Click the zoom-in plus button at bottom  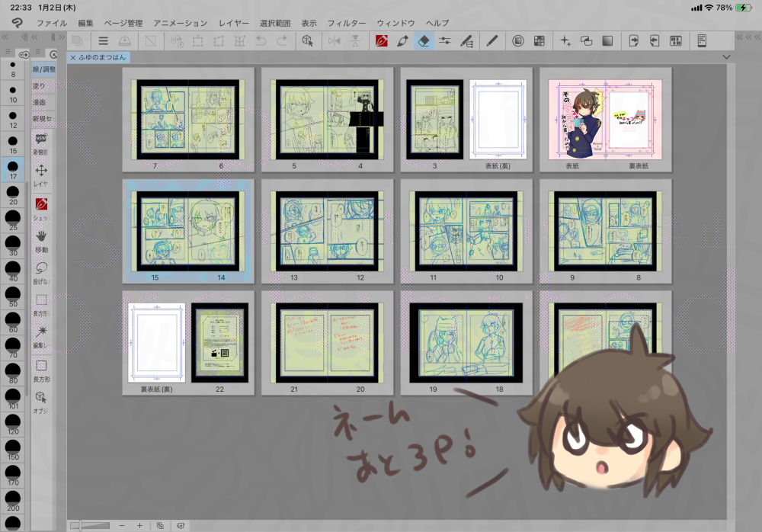(x=139, y=525)
